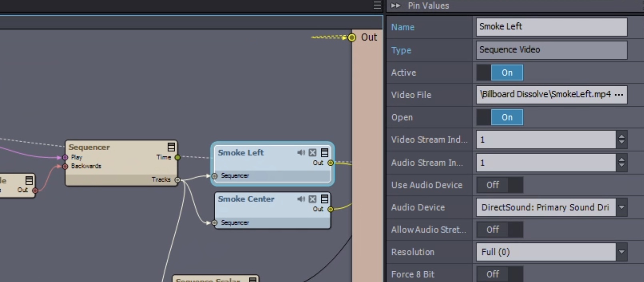Click Sequencer Time output pin

tap(178, 157)
